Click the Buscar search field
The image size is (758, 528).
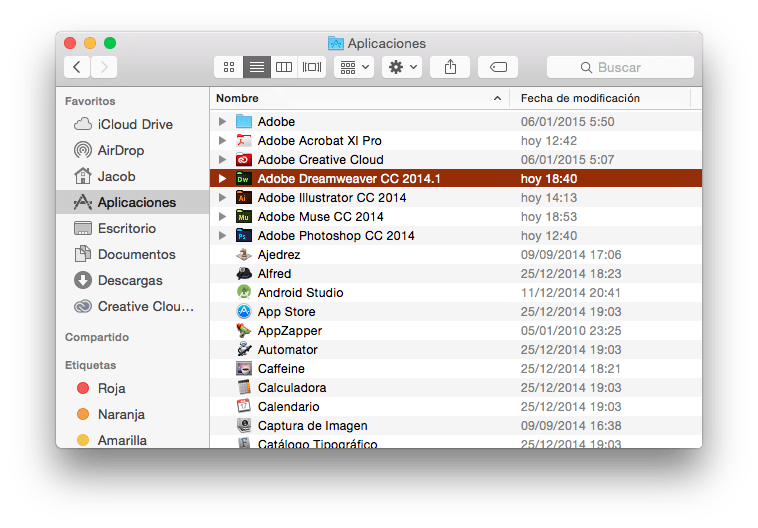coord(620,67)
